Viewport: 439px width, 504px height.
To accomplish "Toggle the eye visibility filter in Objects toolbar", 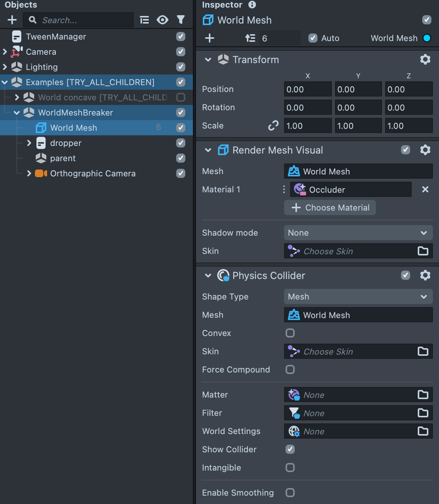I will (x=163, y=20).
